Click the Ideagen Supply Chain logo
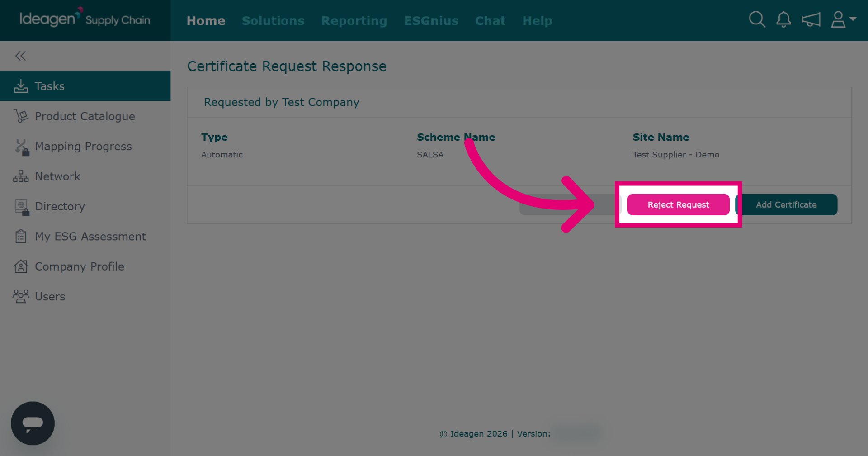868x456 pixels. pos(85,18)
